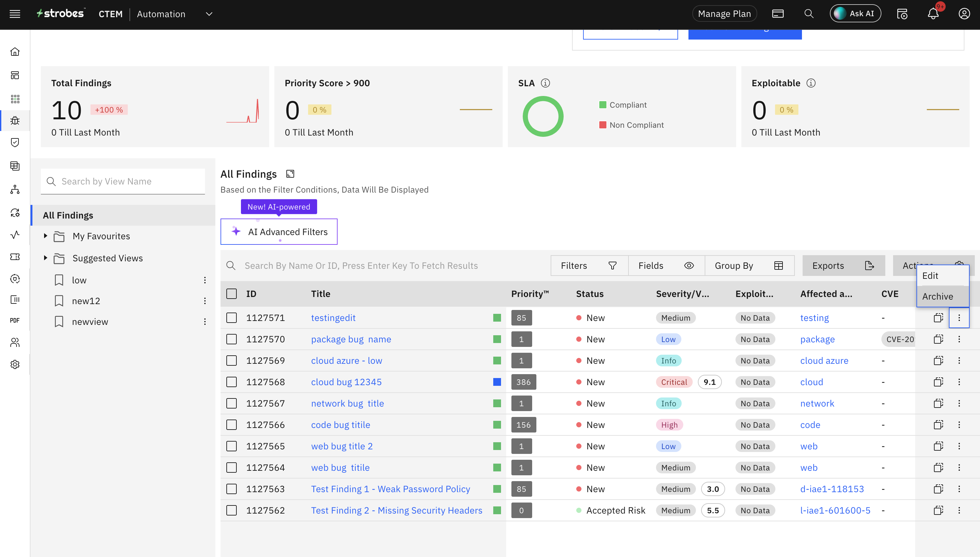Screen dimensions: 980x557
Task: Click the bug findings sidebar icon
Action: pos(15,121)
